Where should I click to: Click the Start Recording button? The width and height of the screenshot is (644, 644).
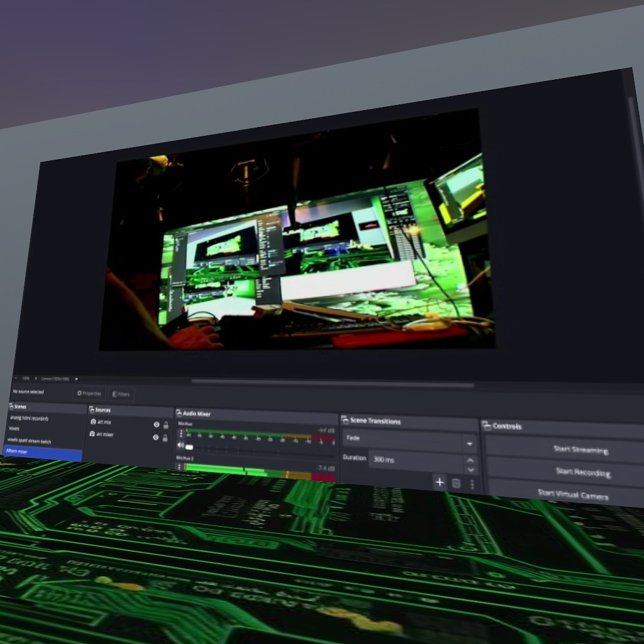click(566, 472)
